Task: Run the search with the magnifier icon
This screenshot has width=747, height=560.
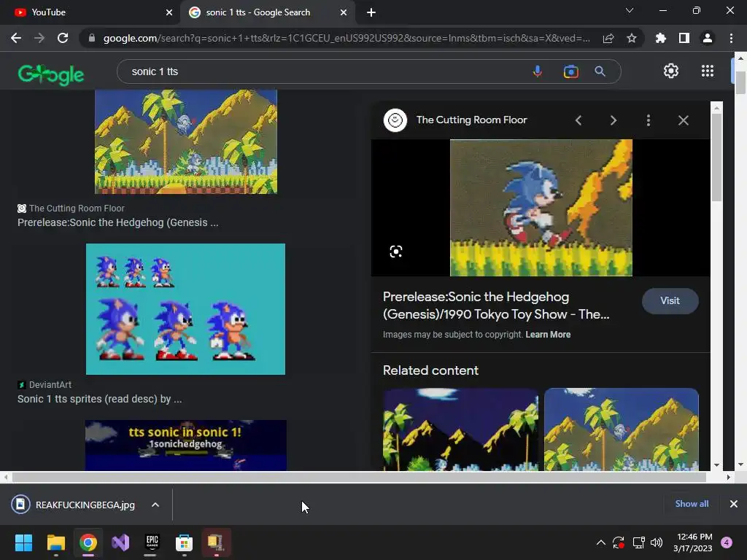Action: [600, 71]
